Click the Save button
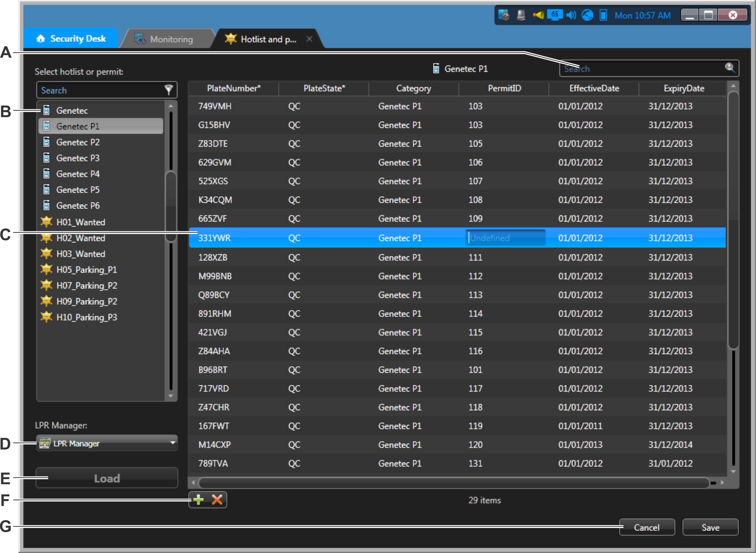Viewport: 756px width, 553px height. 710,527
